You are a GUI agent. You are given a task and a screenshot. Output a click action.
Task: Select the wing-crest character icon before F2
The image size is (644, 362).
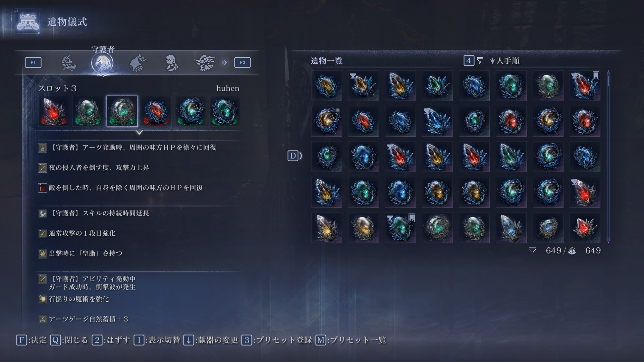point(205,63)
